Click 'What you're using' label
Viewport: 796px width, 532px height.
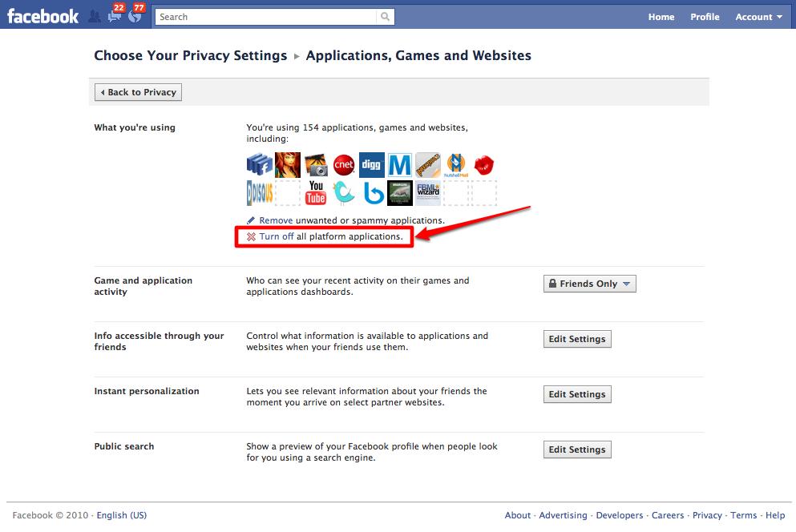tap(135, 127)
